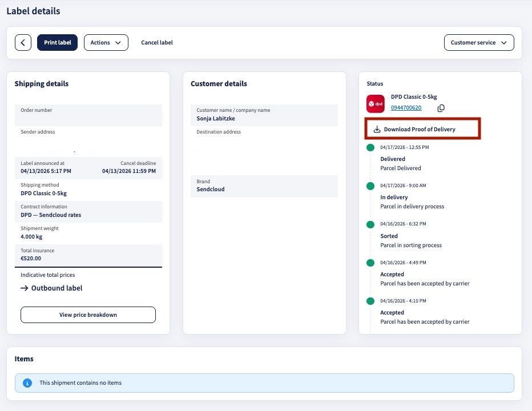Click the green Sorted status dot
The width and height of the screenshot is (532, 411).
(370, 224)
